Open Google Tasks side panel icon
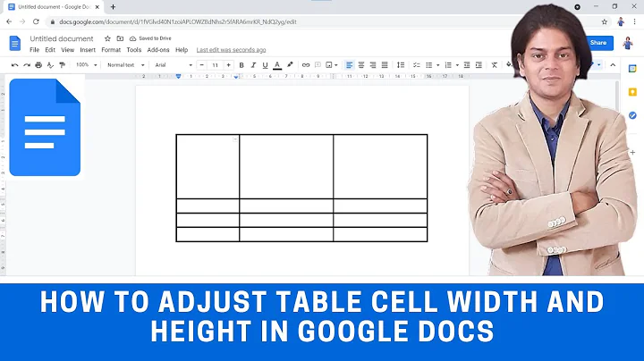644x361 pixels. point(632,115)
